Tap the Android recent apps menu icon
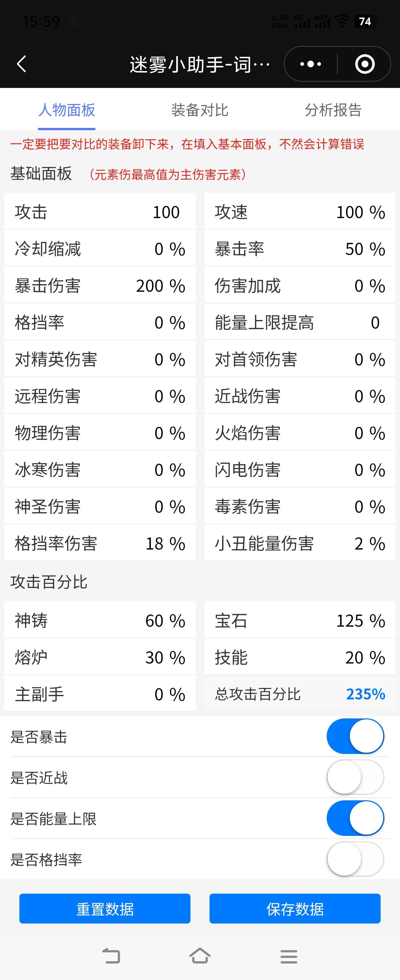The image size is (400, 980). pyautogui.click(x=289, y=956)
